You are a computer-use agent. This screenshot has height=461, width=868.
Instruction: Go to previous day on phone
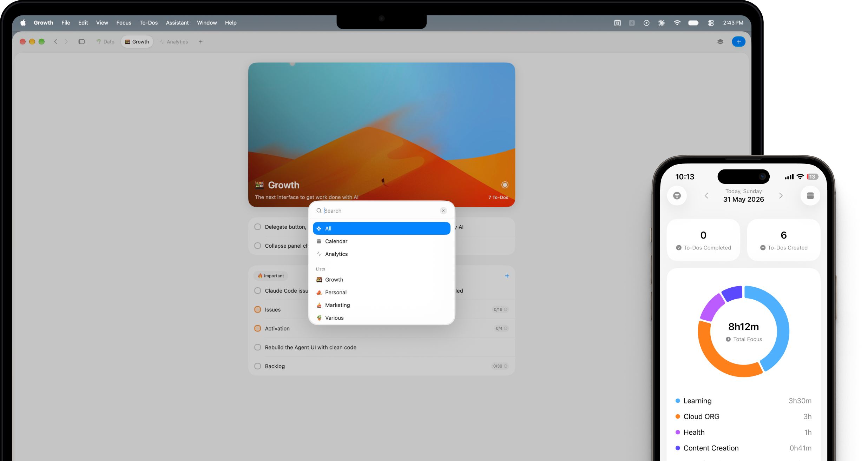point(706,195)
